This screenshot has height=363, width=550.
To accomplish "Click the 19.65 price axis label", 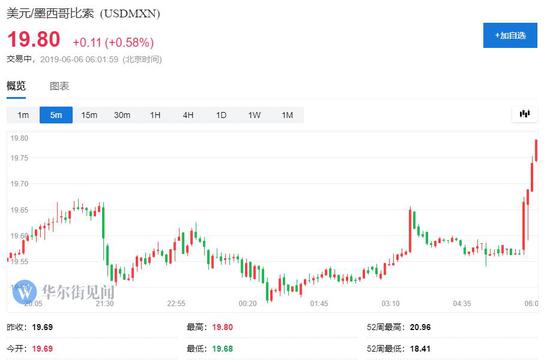I will [19, 210].
